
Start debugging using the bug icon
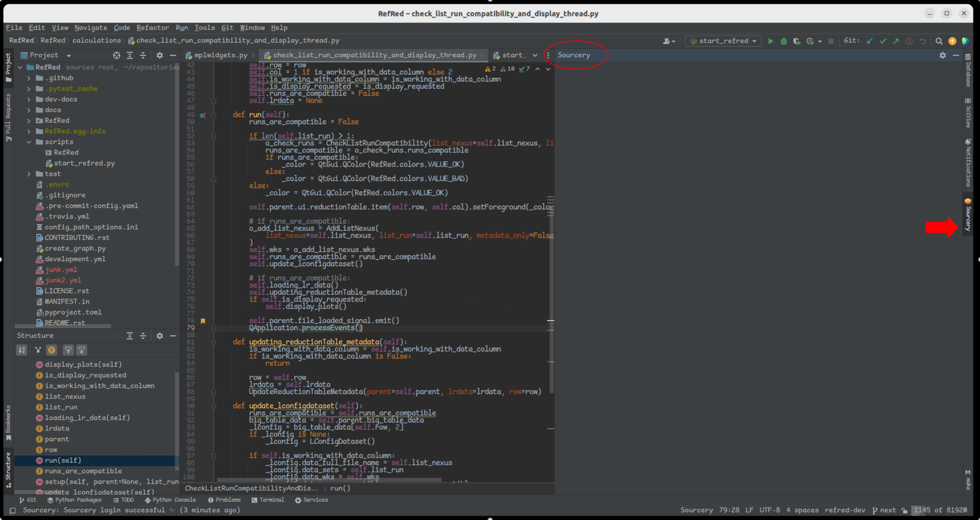click(783, 41)
